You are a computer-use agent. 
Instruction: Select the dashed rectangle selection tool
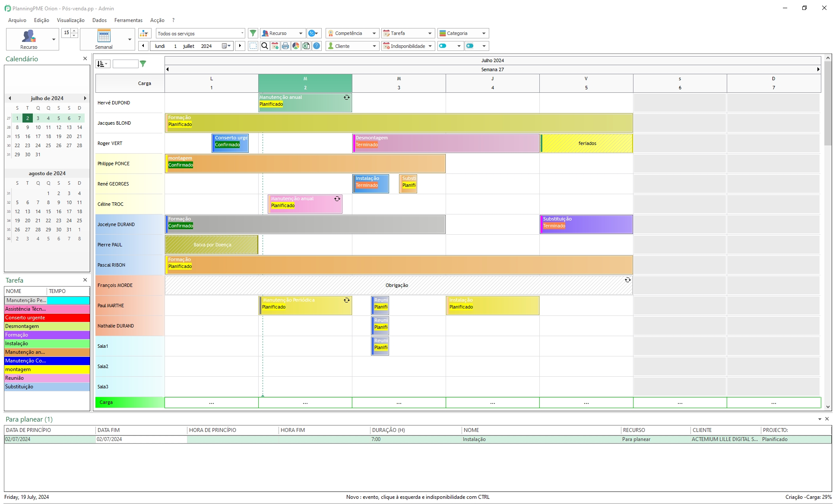253,46
